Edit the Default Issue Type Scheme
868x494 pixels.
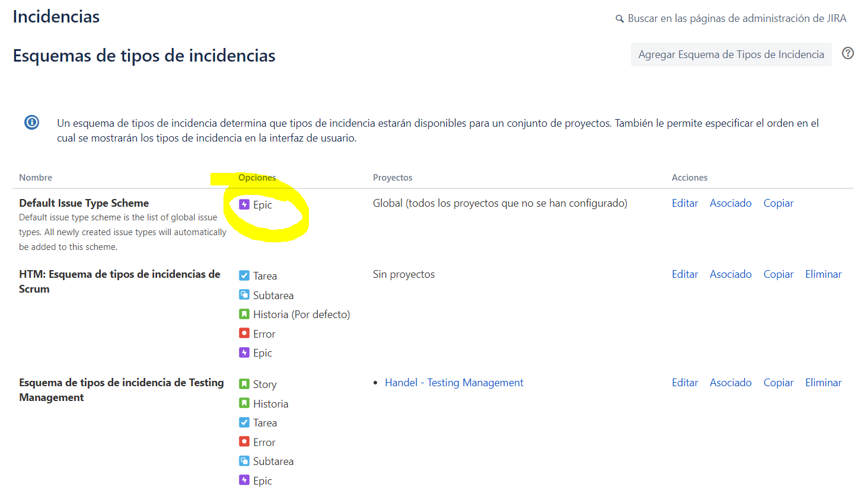pyautogui.click(x=685, y=203)
